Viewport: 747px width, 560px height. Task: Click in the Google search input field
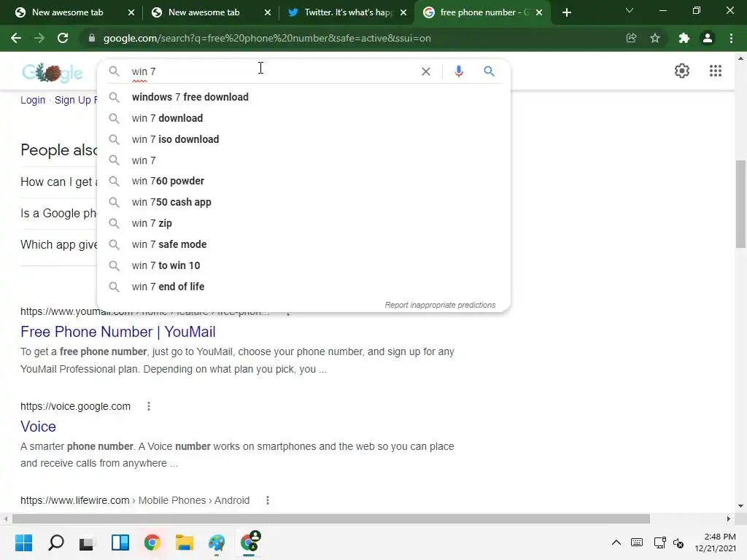(x=274, y=71)
